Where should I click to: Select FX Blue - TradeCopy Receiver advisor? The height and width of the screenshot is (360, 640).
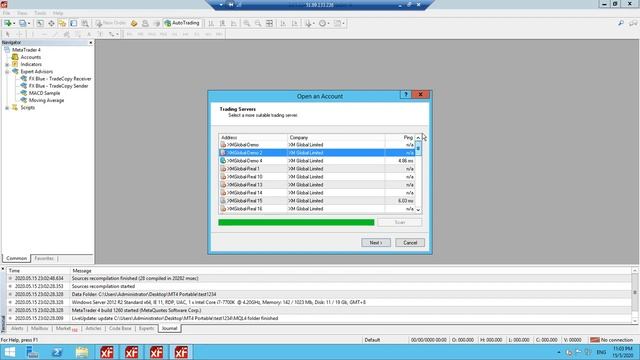[60, 79]
